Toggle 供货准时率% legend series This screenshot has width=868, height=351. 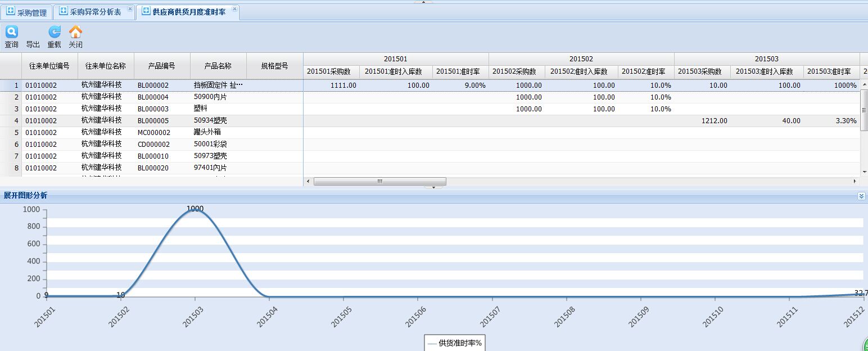point(455,343)
